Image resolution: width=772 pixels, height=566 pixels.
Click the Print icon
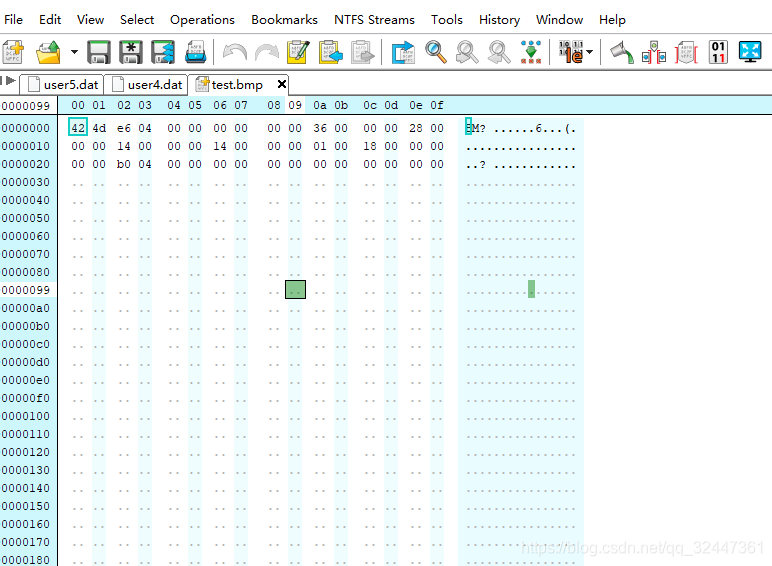pos(195,52)
